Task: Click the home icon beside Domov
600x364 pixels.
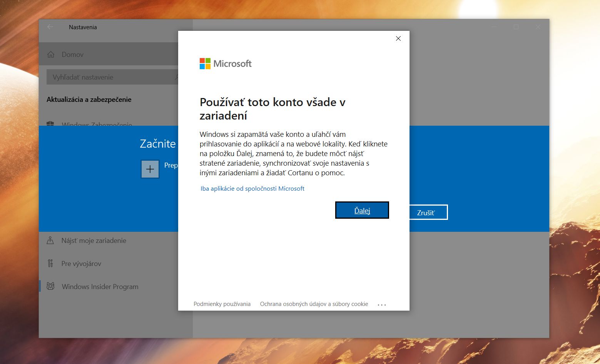Action: pyautogui.click(x=51, y=55)
